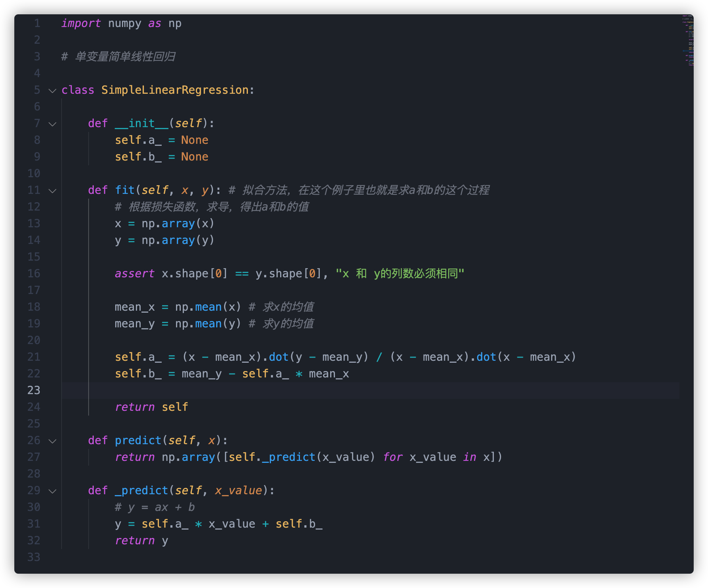The height and width of the screenshot is (588, 708).
Task: Click 'return self' statement
Action: coord(151,407)
